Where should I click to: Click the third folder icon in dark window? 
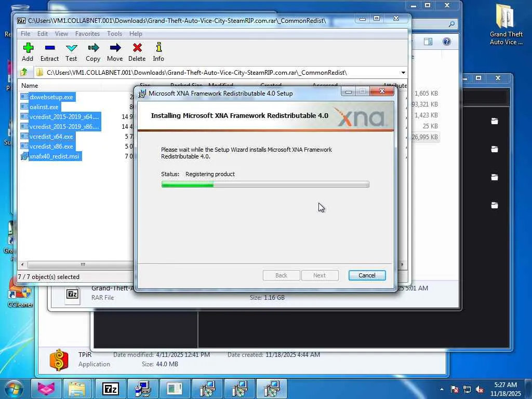click(x=495, y=177)
